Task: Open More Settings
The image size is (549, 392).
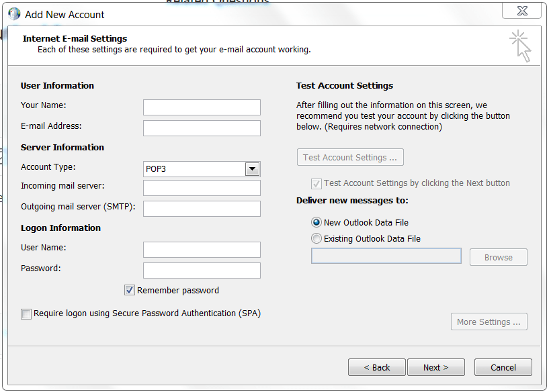Action: (489, 322)
